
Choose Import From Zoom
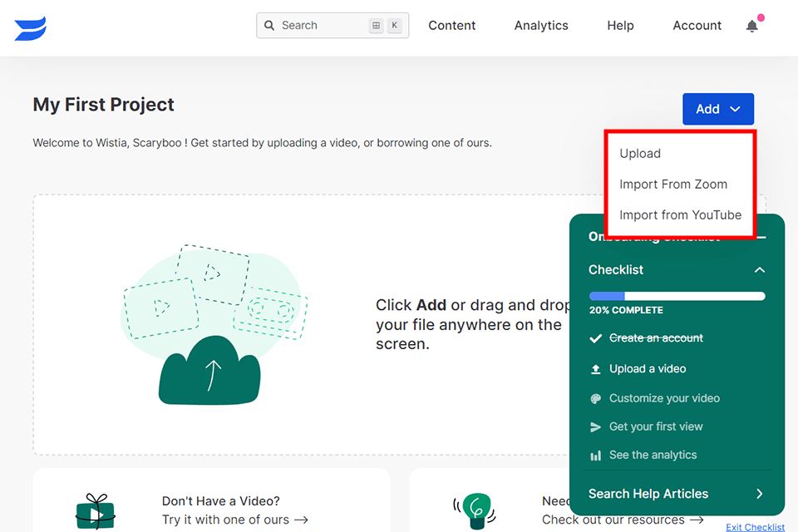(x=673, y=185)
